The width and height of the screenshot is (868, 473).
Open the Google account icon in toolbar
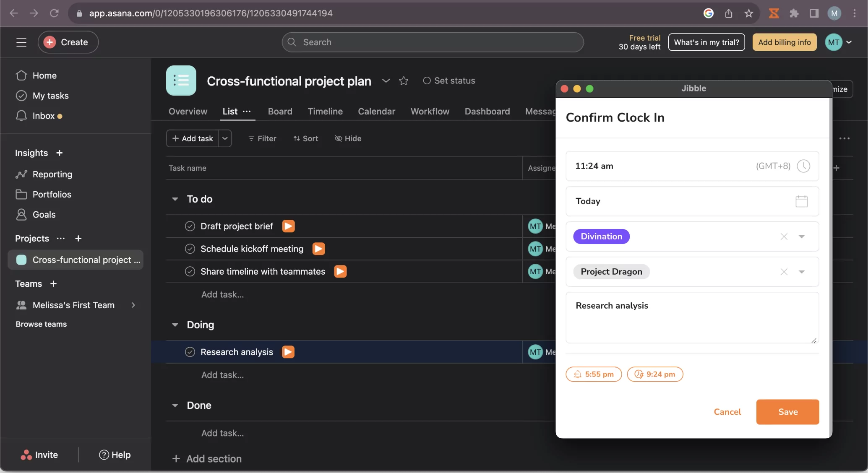point(709,13)
